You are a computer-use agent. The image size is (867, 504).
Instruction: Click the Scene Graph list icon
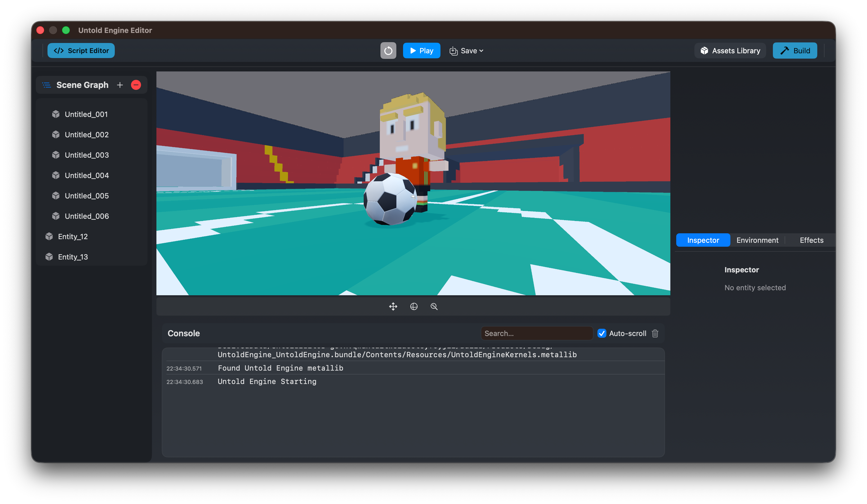46,85
